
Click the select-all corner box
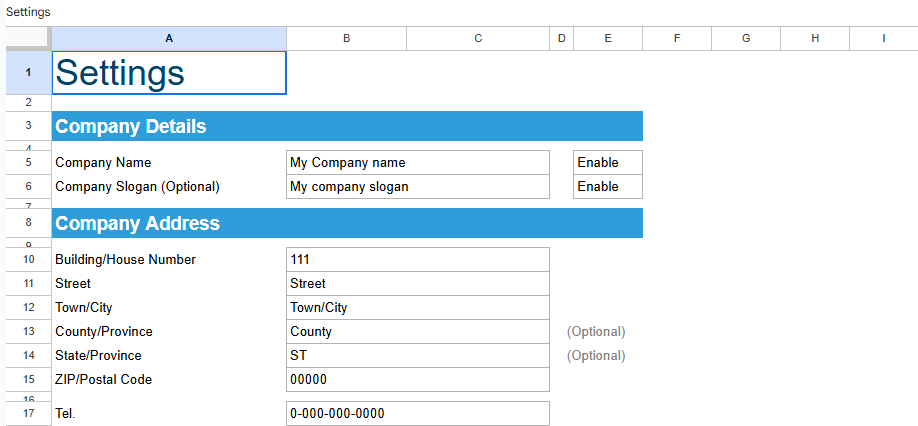(28, 38)
